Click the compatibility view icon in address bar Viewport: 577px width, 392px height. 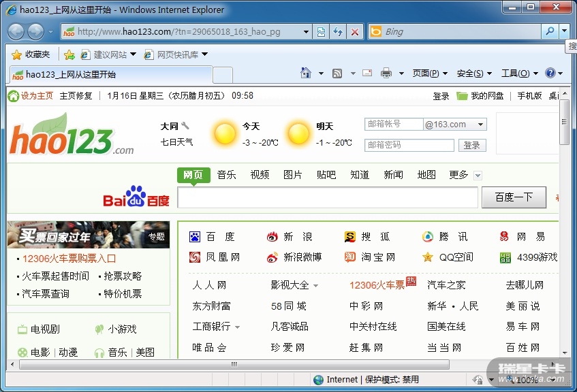321,32
